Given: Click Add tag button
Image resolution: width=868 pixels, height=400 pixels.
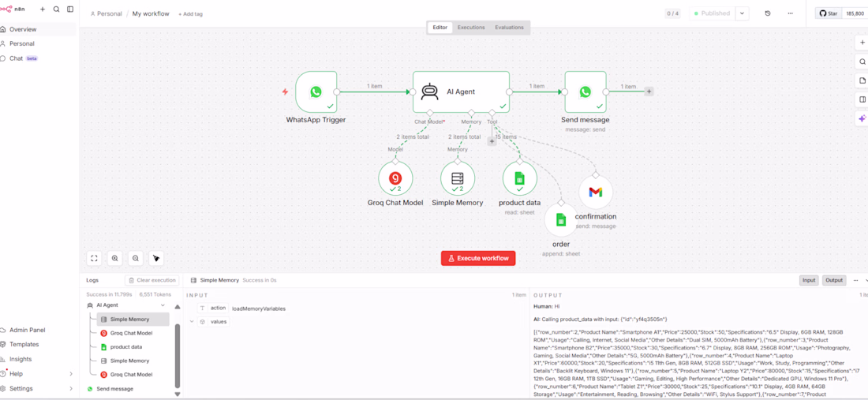Looking at the screenshot, I should 190,14.
